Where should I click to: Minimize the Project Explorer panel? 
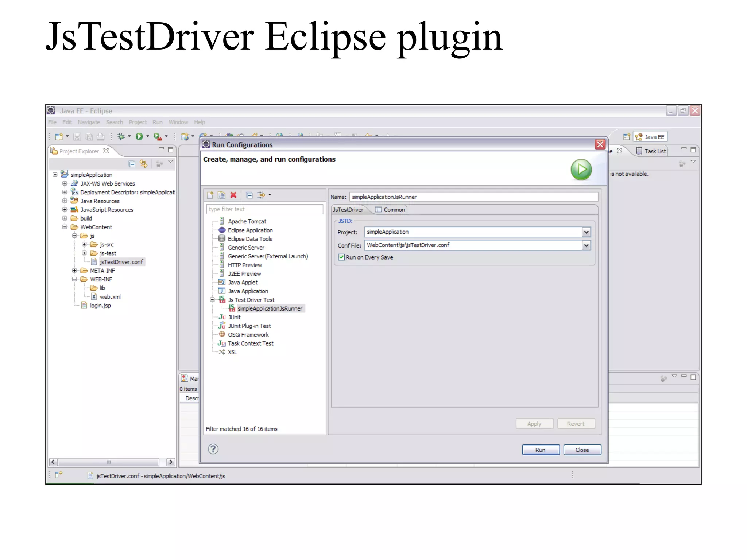coord(161,149)
